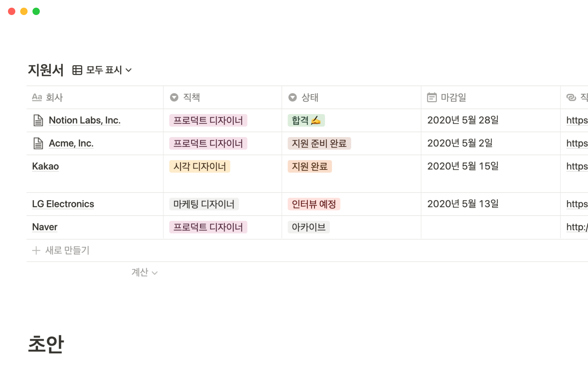
Task: Click the select icon in 상태 column header
Action: click(292, 98)
